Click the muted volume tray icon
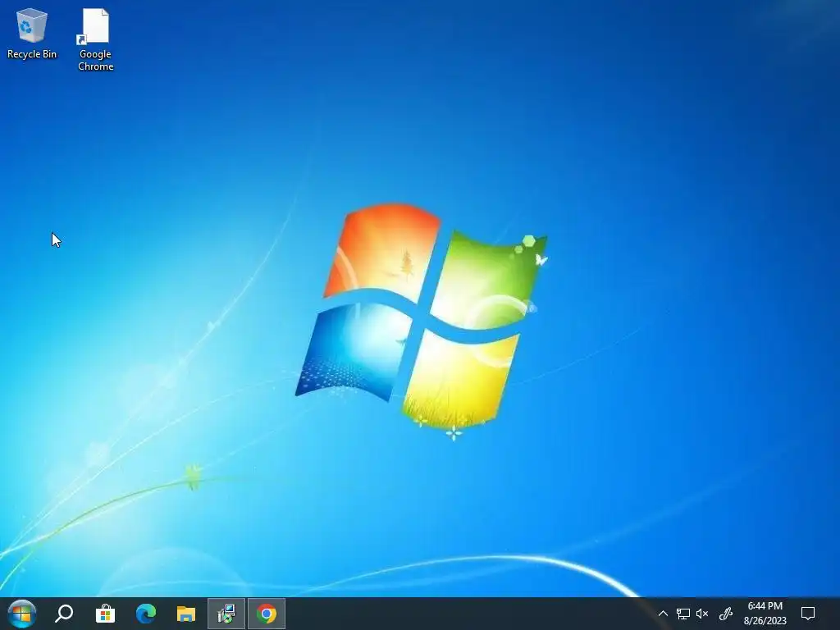This screenshot has width=840, height=630. click(702, 614)
